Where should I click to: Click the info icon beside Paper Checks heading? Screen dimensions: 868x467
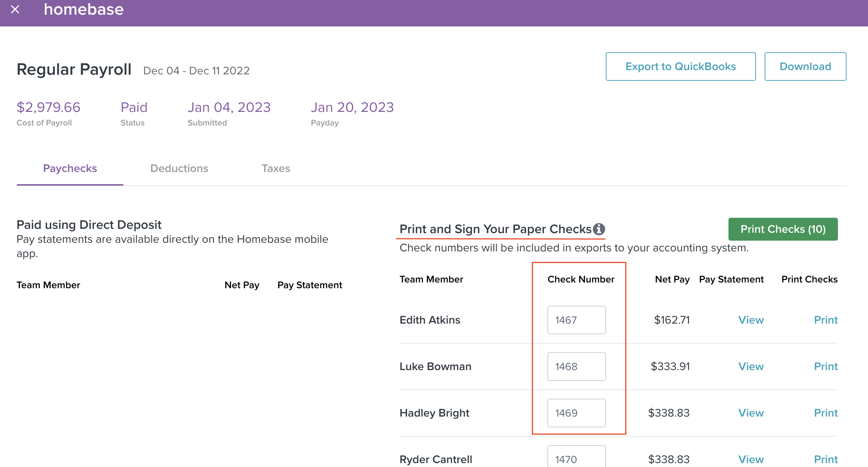click(599, 229)
